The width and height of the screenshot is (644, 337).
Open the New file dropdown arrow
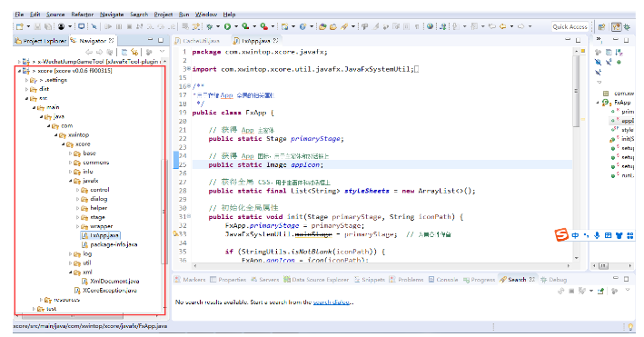[28, 26]
